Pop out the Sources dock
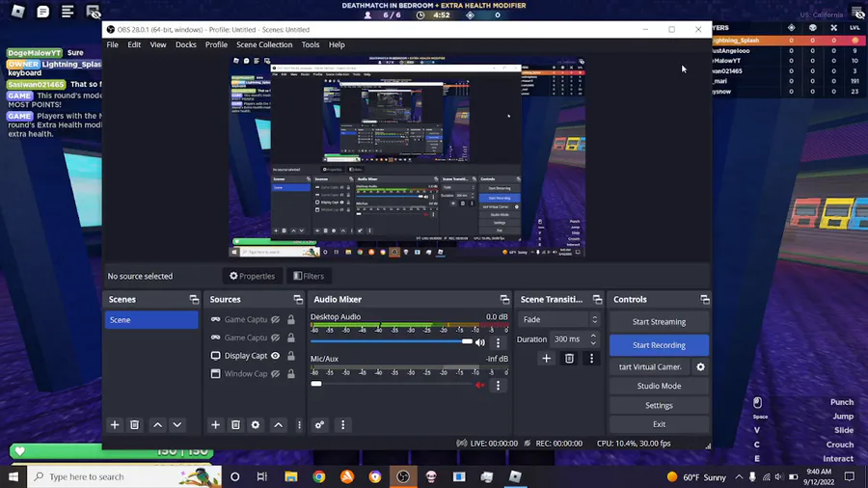 click(x=298, y=299)
